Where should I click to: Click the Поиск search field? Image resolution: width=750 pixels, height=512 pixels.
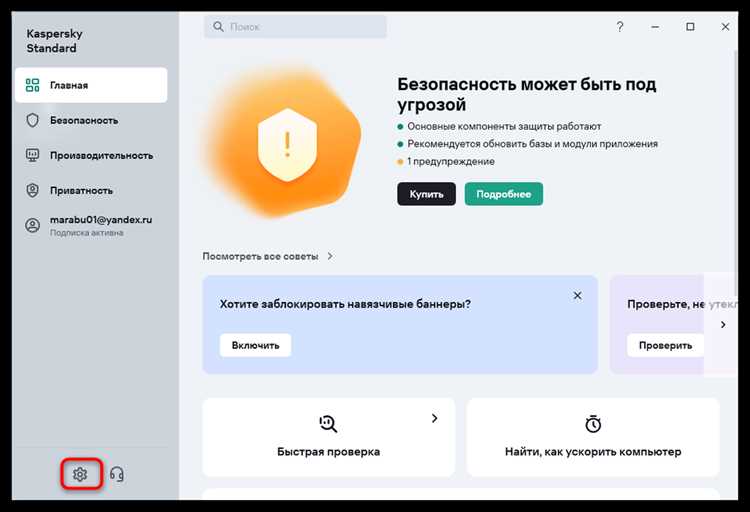coord(295,27)
